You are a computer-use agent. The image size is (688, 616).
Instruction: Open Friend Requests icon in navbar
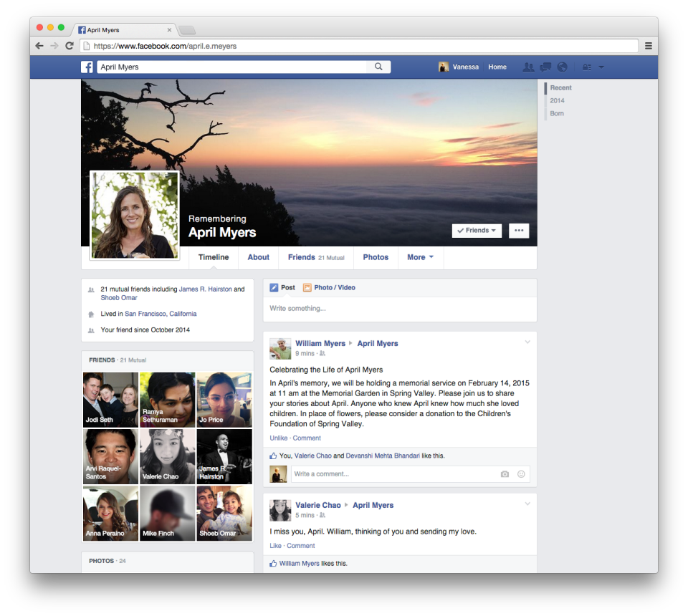click(x=528, y=67)
